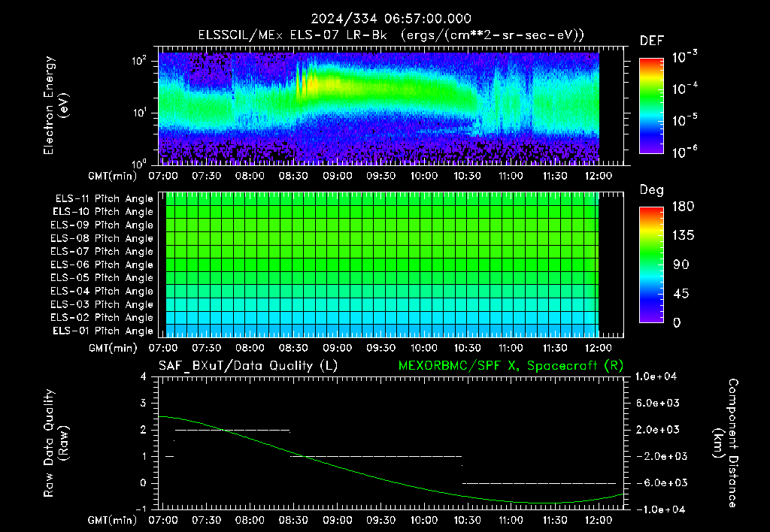The height and width of the screenshot is (532, 770).
Task: Click the 09:00 tick label under the spectrogram
Action: click(x=337, y=176)
